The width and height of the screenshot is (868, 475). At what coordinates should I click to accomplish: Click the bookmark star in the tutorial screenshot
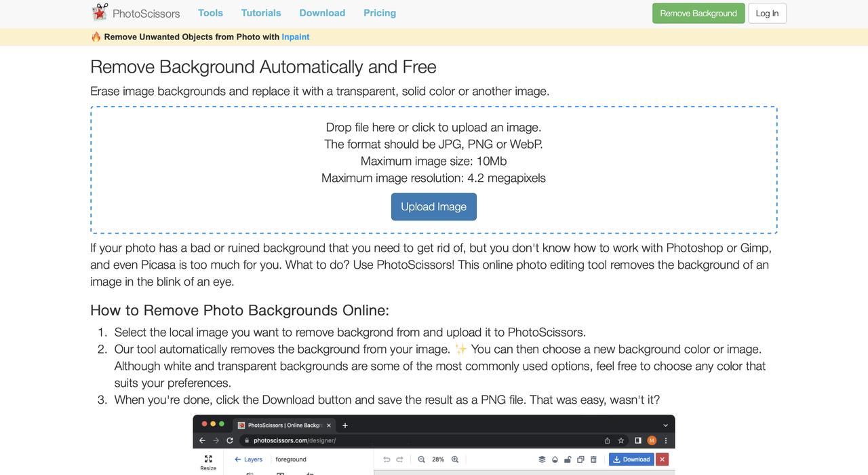point(620,440)
